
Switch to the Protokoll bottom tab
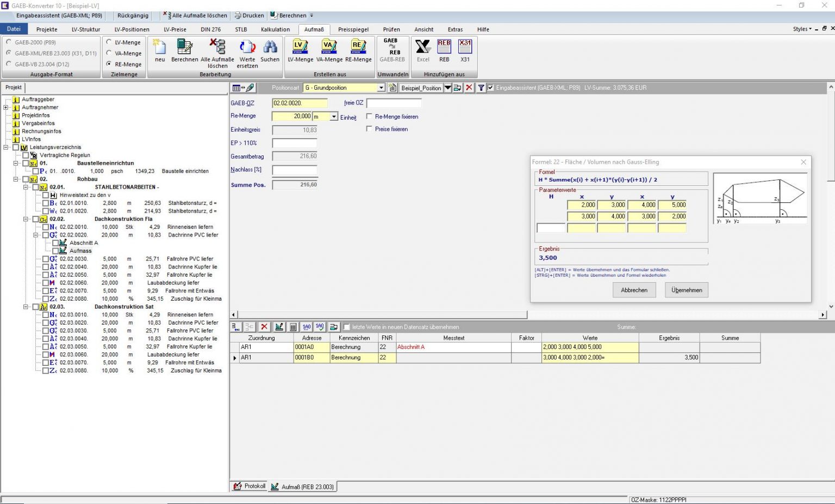tap(250, 486)
